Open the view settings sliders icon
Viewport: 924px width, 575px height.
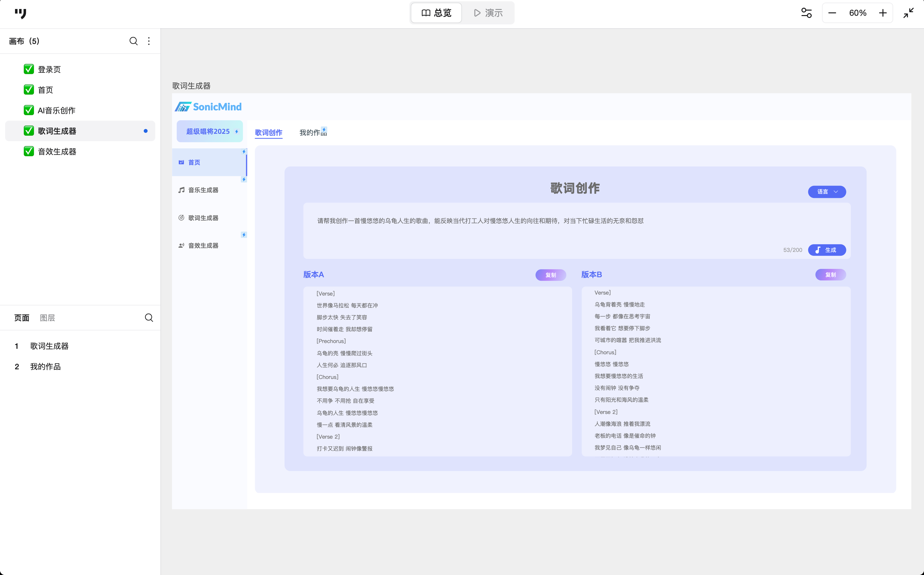pyautogui.click(x=806, y=13)
